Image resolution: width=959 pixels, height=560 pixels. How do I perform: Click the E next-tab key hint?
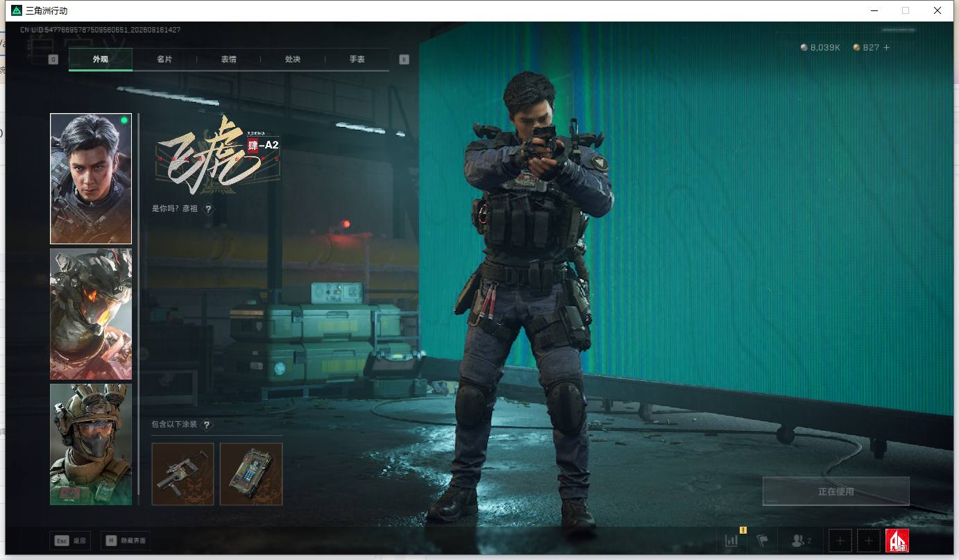[x=405, y=60]
